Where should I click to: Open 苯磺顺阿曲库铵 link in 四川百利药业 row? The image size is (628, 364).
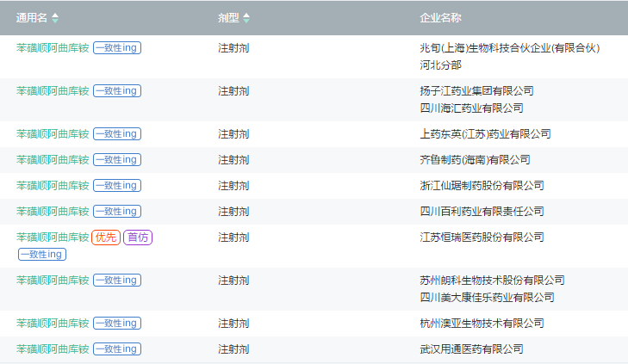53,212
